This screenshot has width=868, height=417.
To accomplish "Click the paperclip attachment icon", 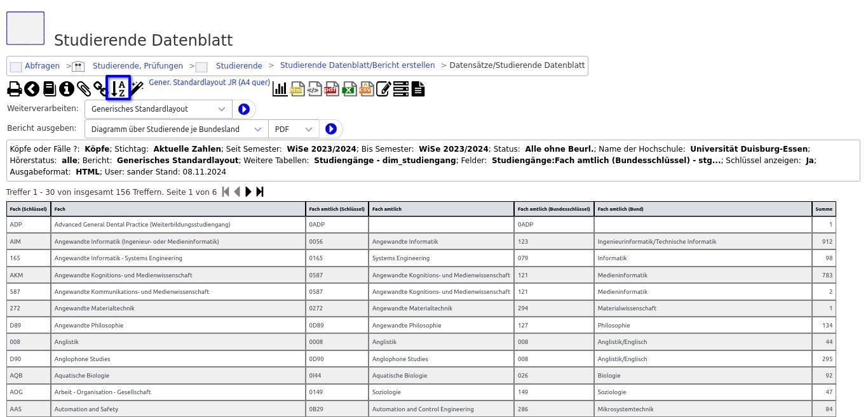I will tap(84, 89).
